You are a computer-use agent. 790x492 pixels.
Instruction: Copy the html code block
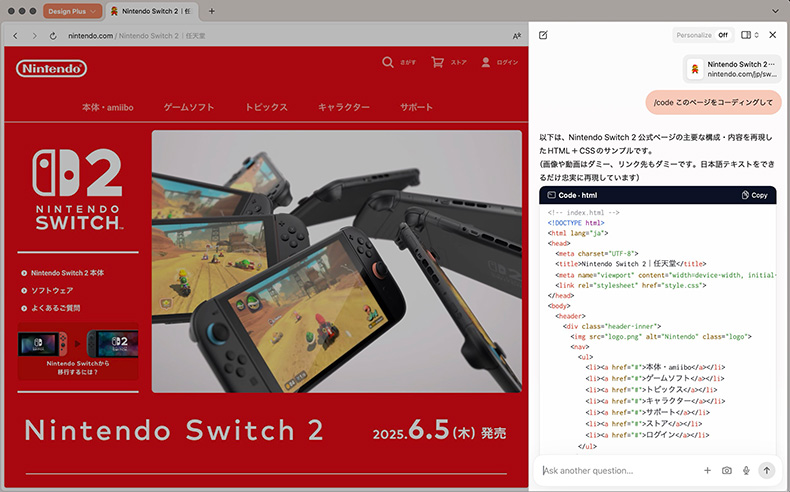click(x=755, y=195)
